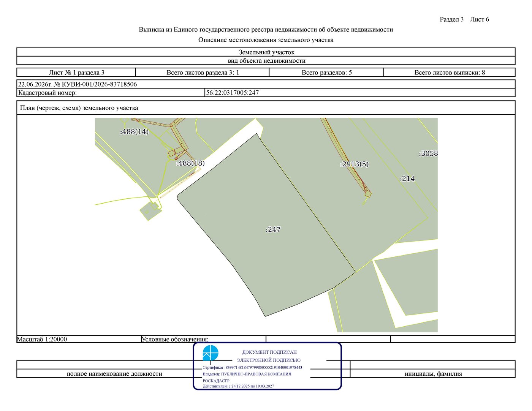Click the ":3058" parcel label on the map
This screenshot has width=532, height=411.
click(428, 153)
